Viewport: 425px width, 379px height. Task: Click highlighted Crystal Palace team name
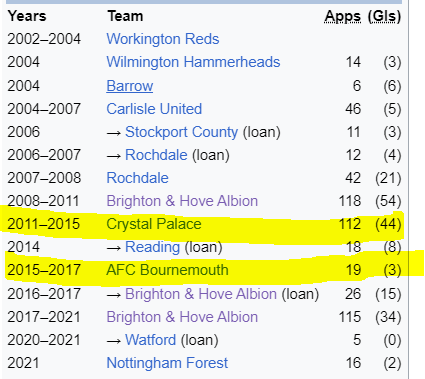tap(154, 224)
